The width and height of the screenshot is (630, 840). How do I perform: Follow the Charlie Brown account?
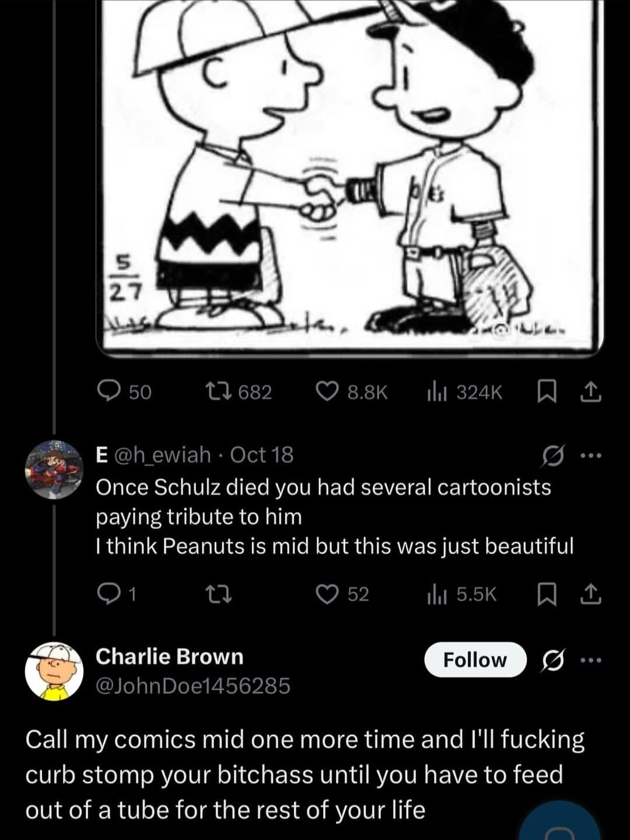(x=475, y=660)
